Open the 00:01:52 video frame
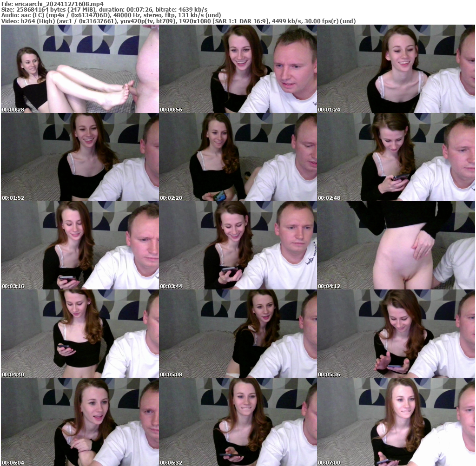The image size is (476, 466). [79, 157]
